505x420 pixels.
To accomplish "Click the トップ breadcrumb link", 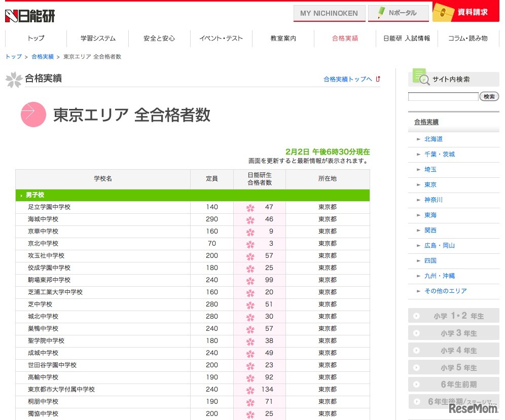I will (x=13, y=57).
